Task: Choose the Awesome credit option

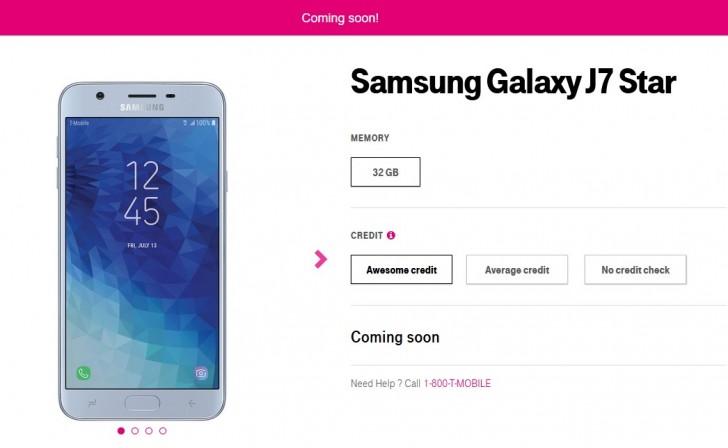Action: pos(402,269)
